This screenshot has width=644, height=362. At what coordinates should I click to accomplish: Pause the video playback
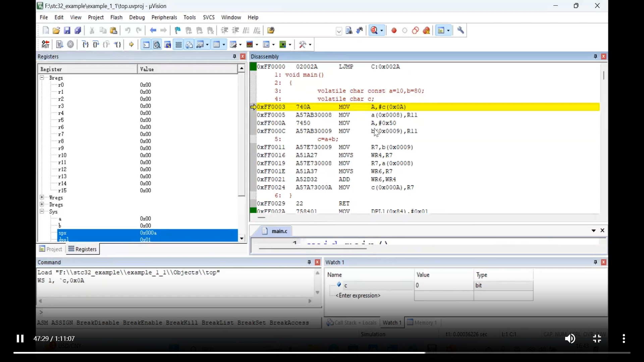[x=20, y=339]
